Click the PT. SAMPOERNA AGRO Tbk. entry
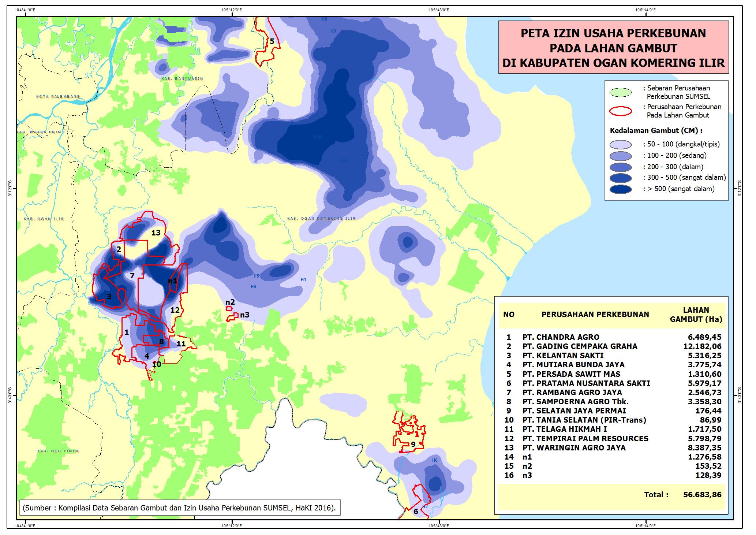The image size is (756, 535). pos(575,402)
